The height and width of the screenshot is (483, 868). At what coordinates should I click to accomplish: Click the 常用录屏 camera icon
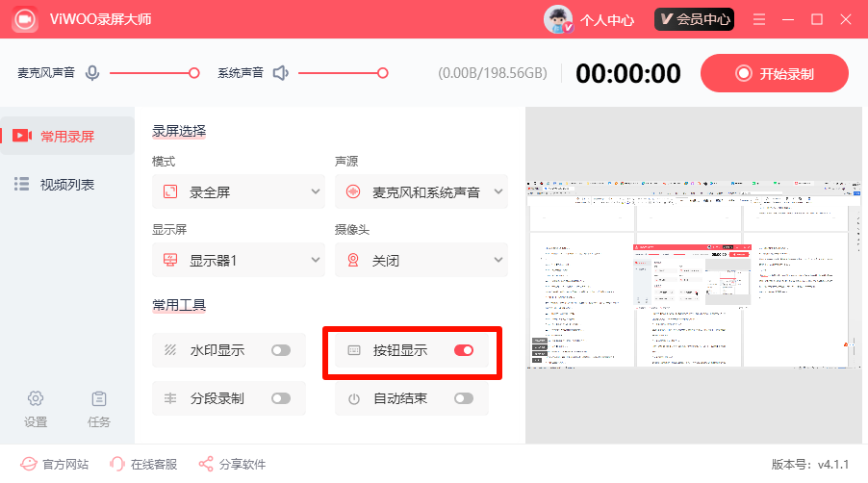tap(22, 136)
